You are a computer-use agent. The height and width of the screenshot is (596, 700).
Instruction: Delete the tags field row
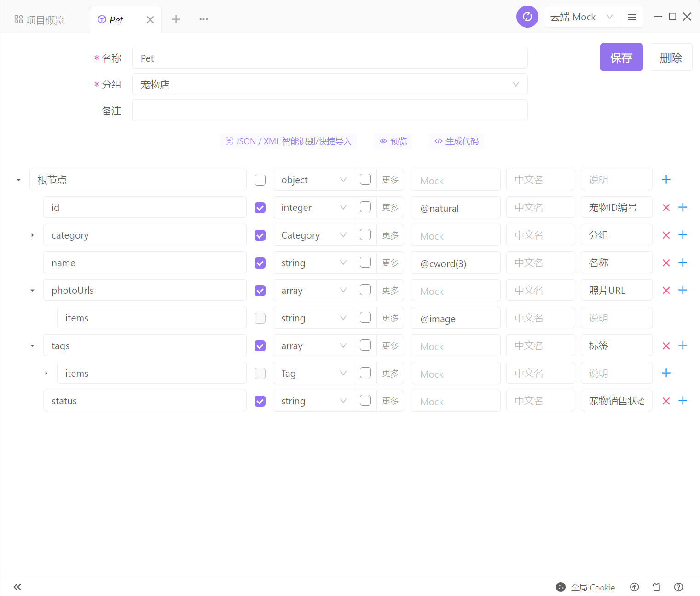[x=666, y=346]
